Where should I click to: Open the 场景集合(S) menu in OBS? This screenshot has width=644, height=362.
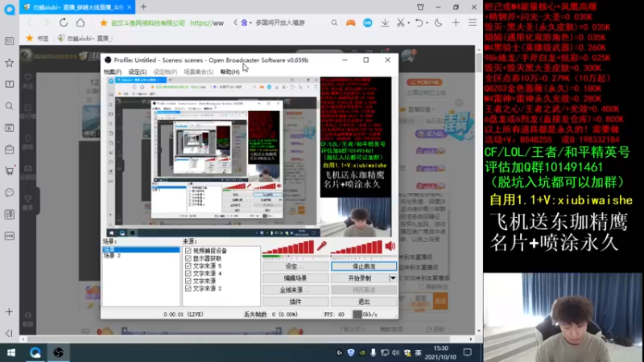[x=198, y=72]
